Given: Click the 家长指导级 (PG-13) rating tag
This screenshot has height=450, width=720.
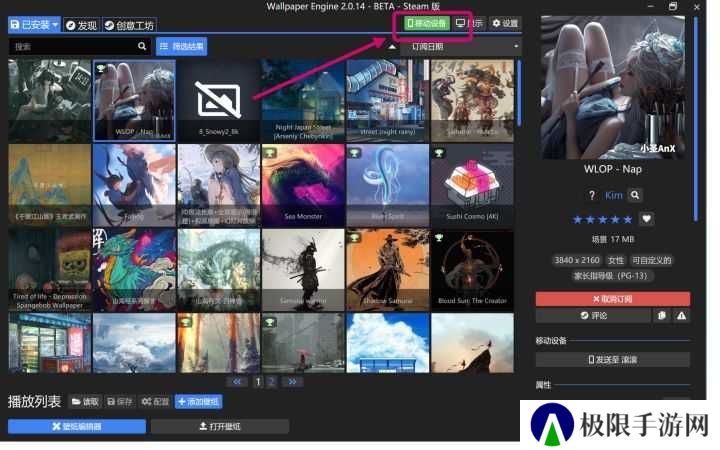Looking at the screenshot, I should point(613,276).
